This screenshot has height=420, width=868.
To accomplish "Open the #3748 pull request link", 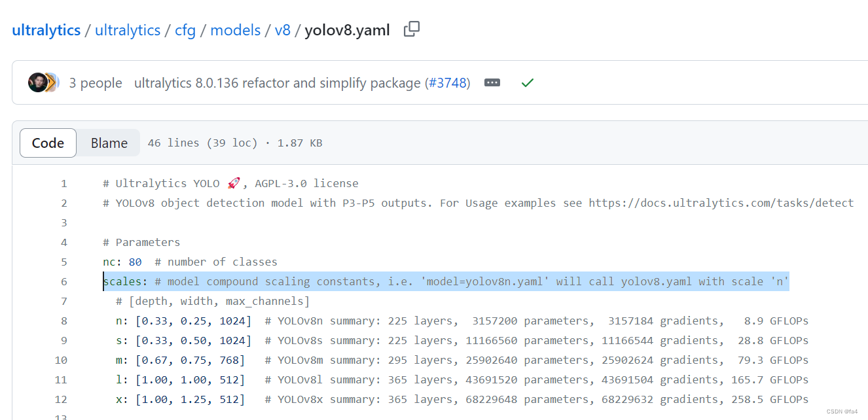I will pos(448,83).
